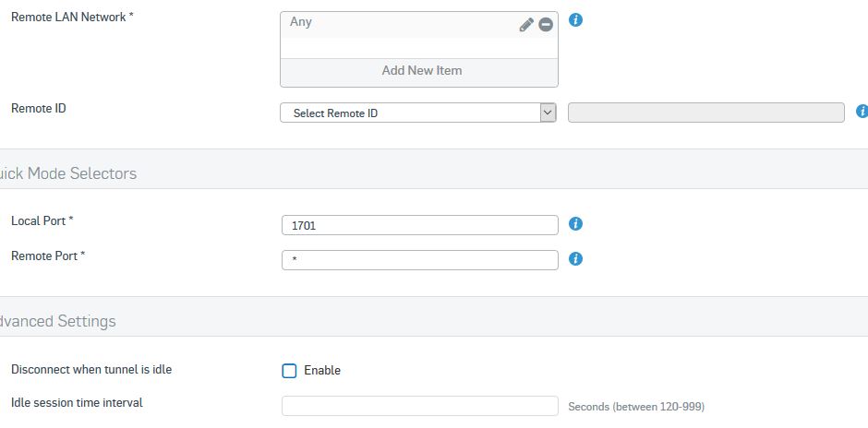The image size is (868, 428).
Task: Open the Remote Port info icon
Action: click(575, 259)
